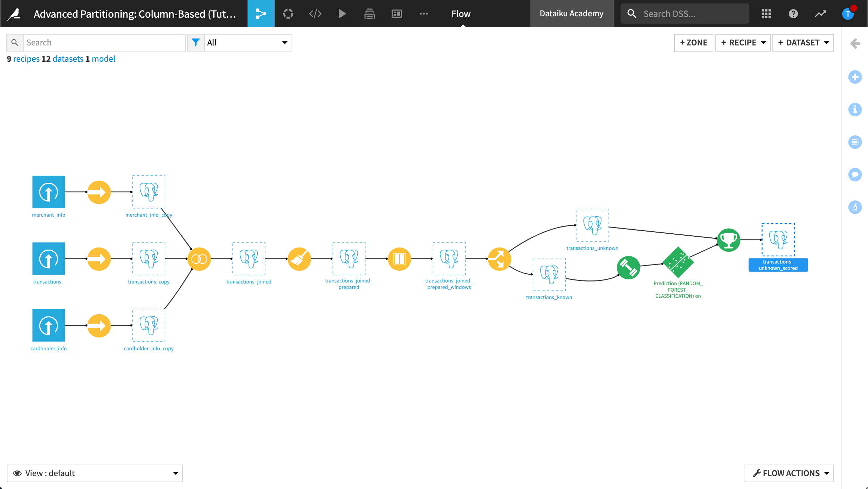Open the + DATASET dropdown

point(803,42)
